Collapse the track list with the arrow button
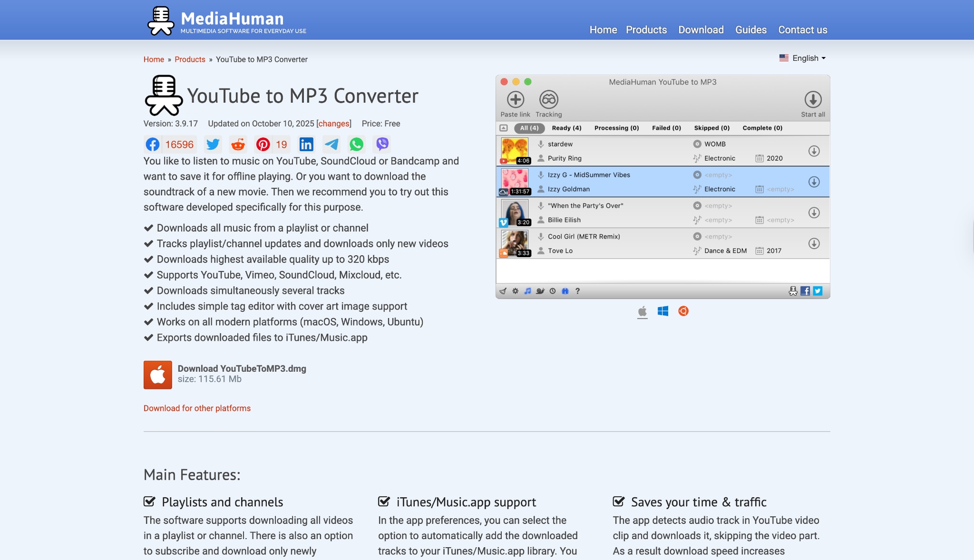The height and width of the screenshot is (560, 974). [x=503, y=127]
